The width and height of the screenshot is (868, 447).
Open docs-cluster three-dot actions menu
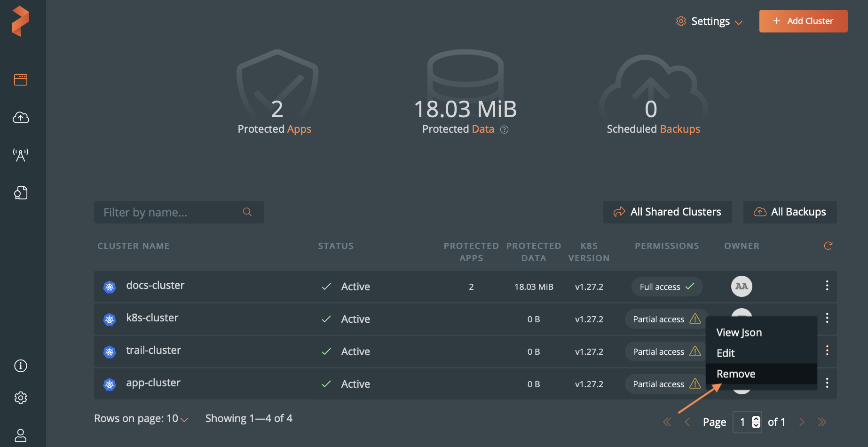tap(827, 286)
